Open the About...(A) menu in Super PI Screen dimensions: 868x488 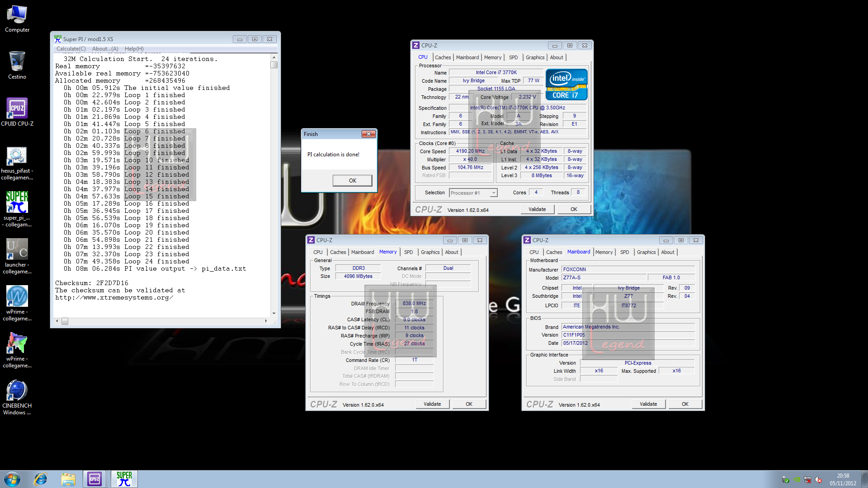click(x=105, y=49)
